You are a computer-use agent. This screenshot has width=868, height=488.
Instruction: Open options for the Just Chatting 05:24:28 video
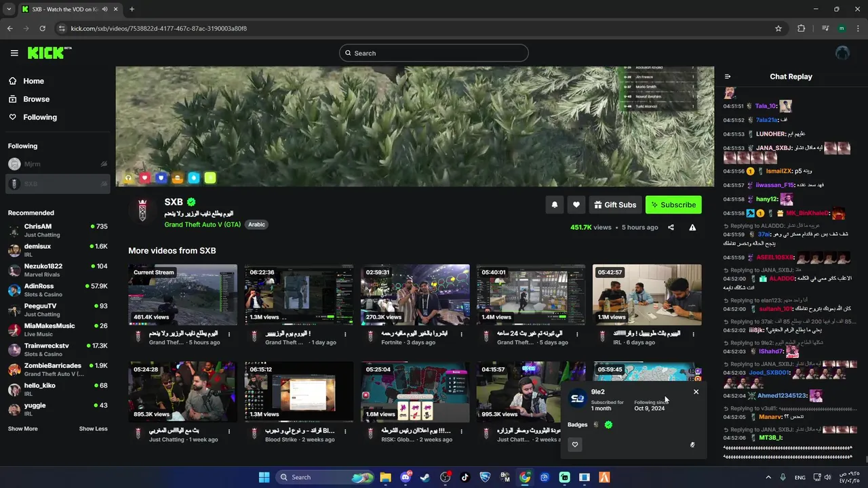click(x=229, y=431)
